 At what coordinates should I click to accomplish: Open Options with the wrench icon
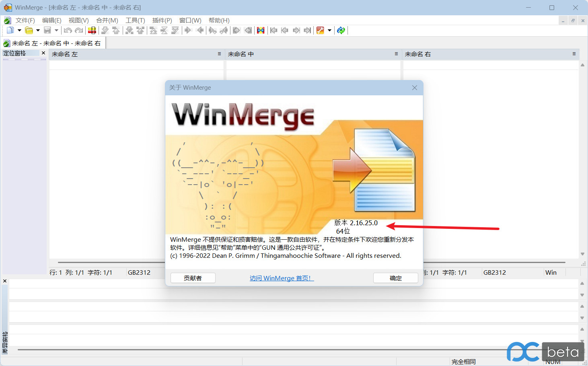(x=320, y=30)
